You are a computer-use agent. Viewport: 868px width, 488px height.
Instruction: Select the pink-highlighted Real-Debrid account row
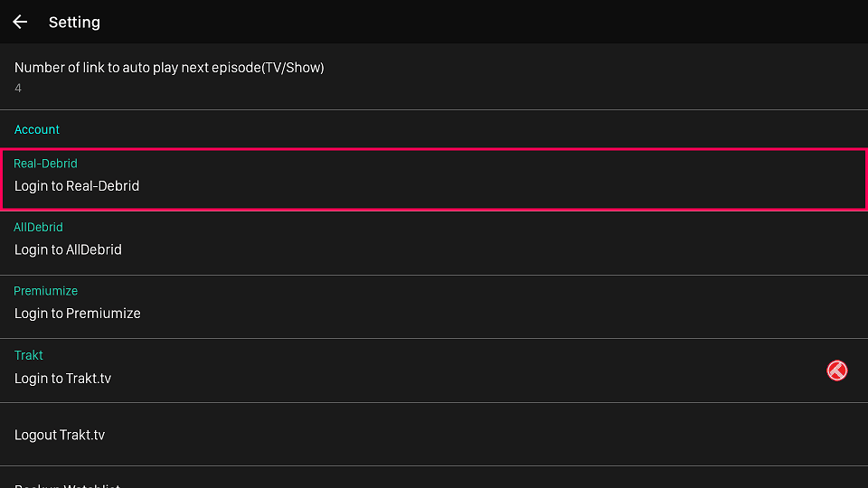coord(434,179)
